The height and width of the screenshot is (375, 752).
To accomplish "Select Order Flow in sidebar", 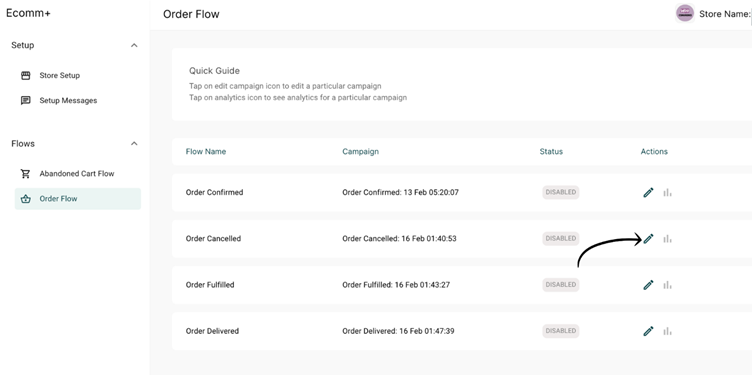I will pyautogui.click(x=78, y=199).
